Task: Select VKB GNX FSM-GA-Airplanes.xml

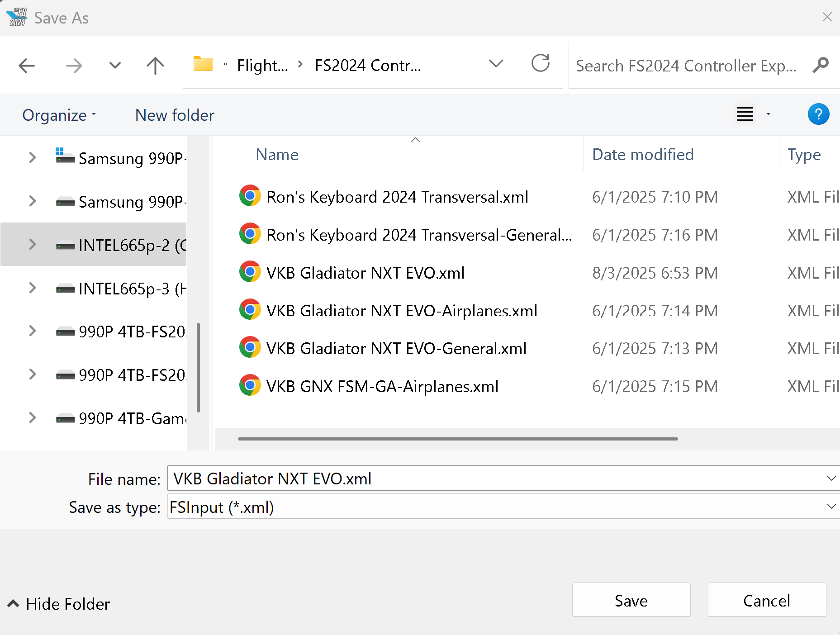Action: pos(382,387)
